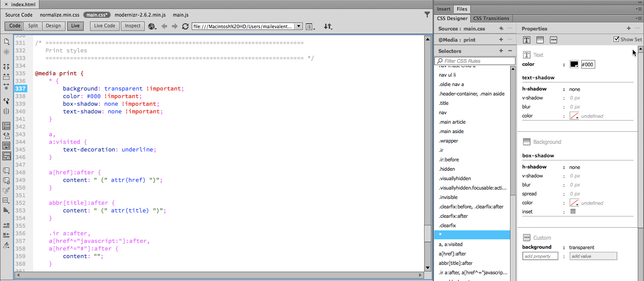Viewport: 644px width, 281px height.
Task: Open the file URL dropdown
Action: point(298,26)
